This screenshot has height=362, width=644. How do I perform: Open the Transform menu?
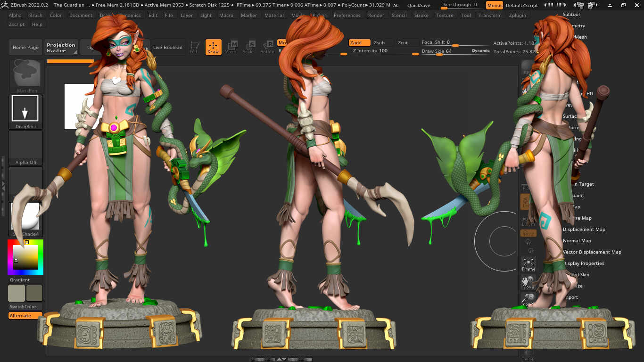coord(490,15)
